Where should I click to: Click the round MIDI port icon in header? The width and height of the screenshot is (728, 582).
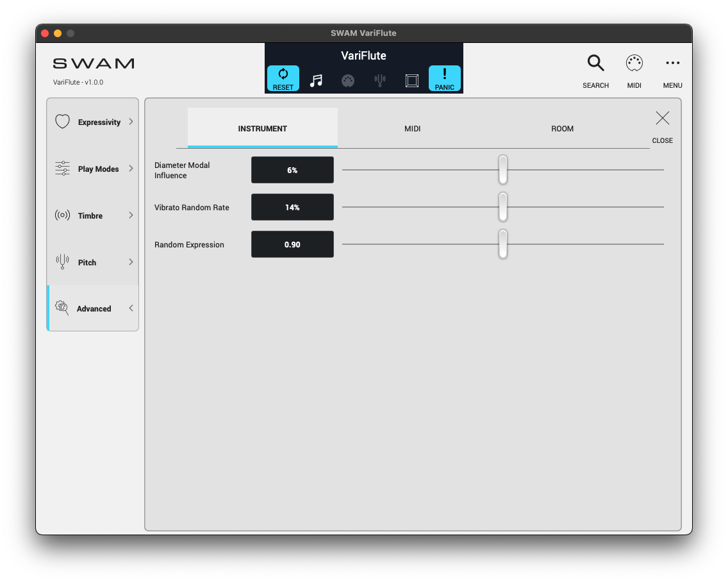point(348,81)
